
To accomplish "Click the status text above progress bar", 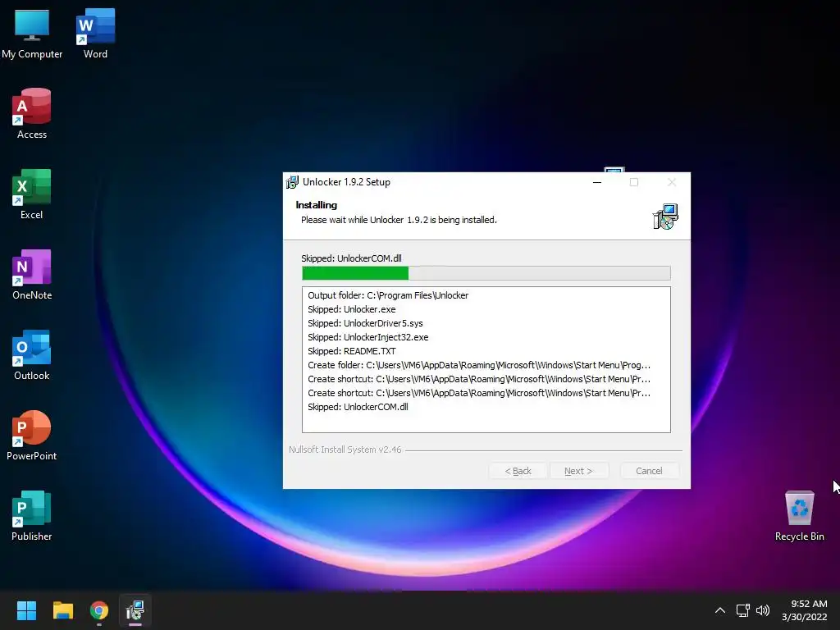I will point(351,258).
